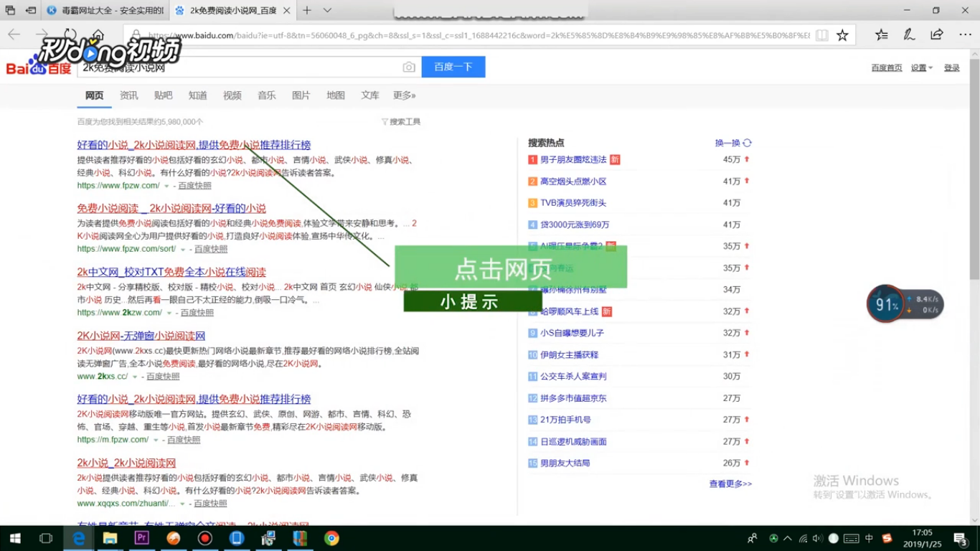
Task: Select the 资讯 search tab
Action: coord(129,95)
